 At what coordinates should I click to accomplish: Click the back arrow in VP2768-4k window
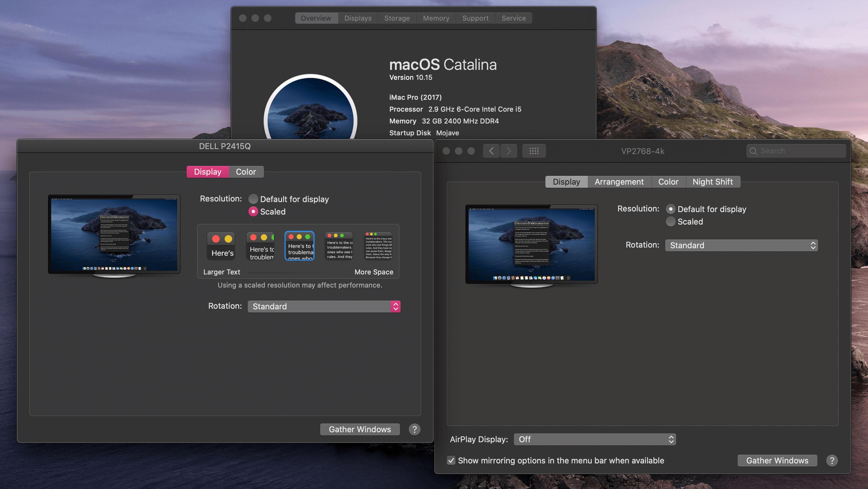pos(491,151)
